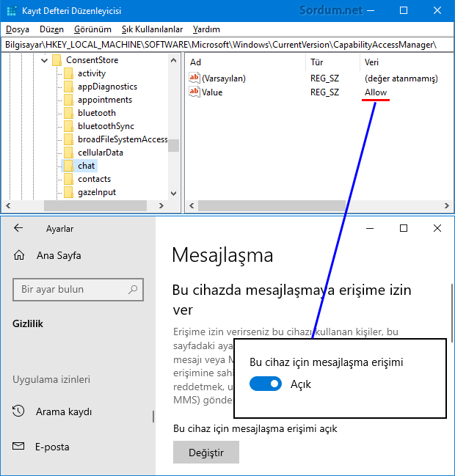
Task: Select the appDiagnostics folder icon
Action: [68, 87]
